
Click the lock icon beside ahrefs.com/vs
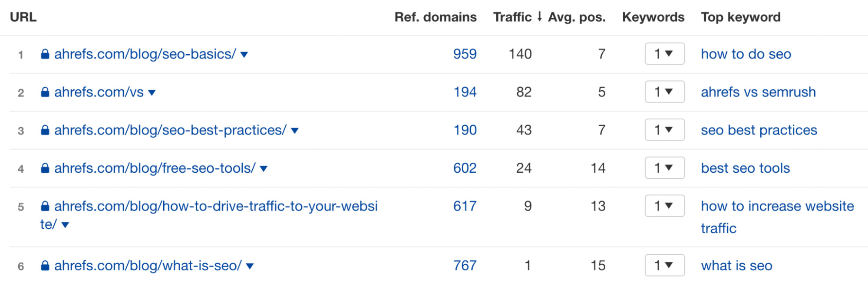click(45, 92)
